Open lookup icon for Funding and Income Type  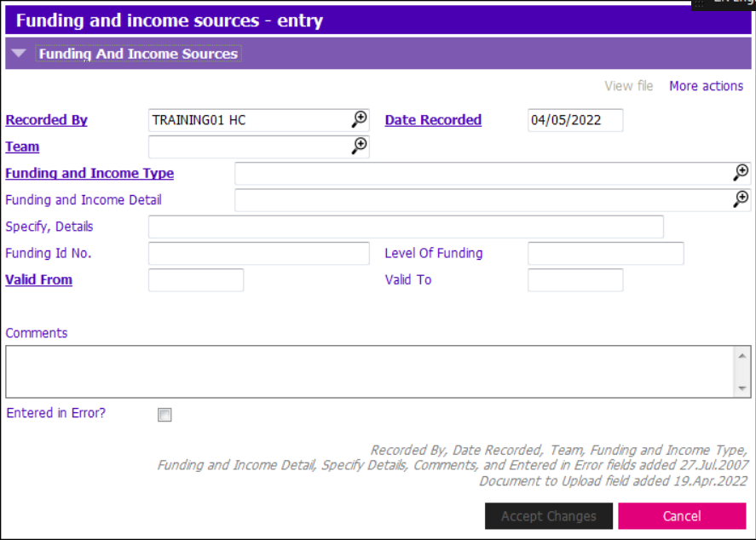pyautogui.click(x=741, y=172)
